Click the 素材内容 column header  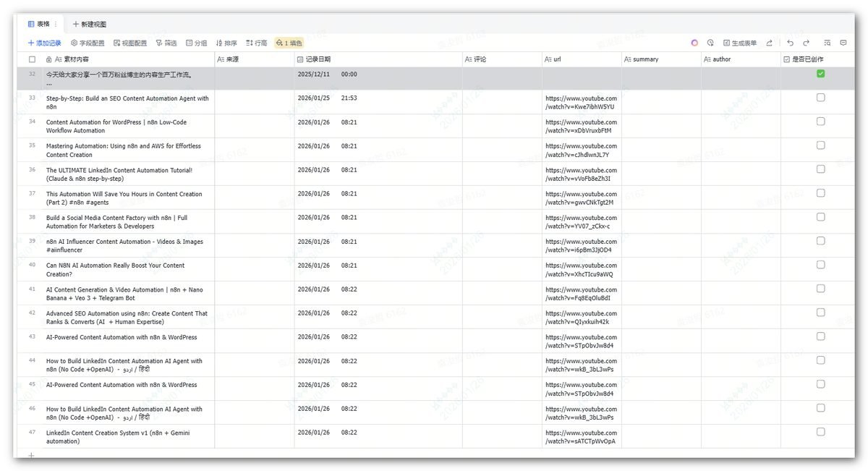click(x=128, y=59)
